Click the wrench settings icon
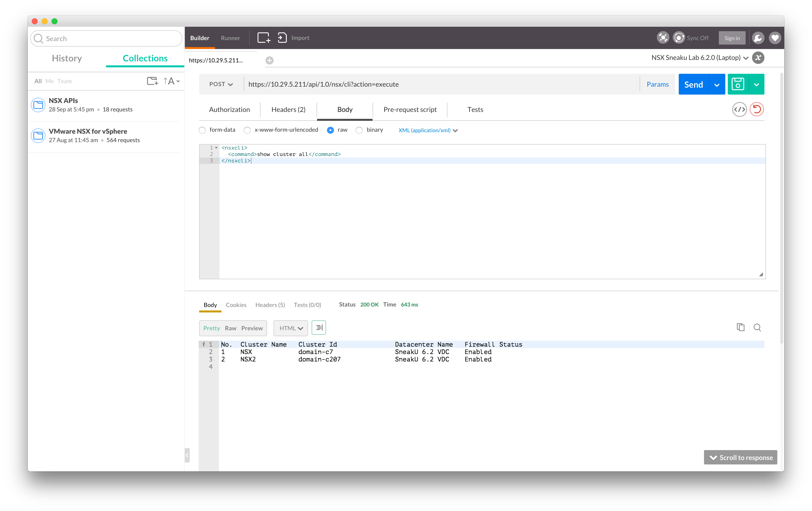812x511 pixels. pyautogui.click(x=758, y=38)
